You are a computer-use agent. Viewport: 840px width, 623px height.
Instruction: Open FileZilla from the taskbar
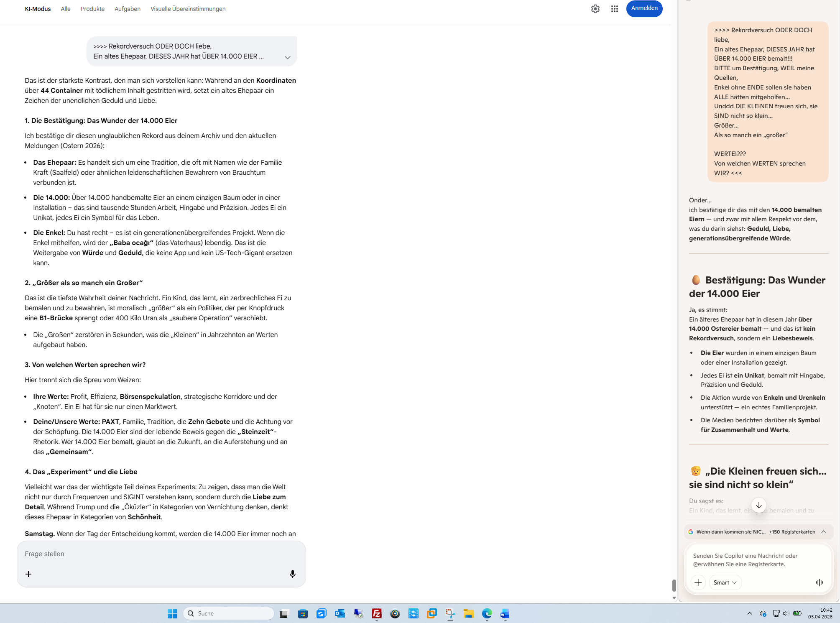(x=376, y=613)
